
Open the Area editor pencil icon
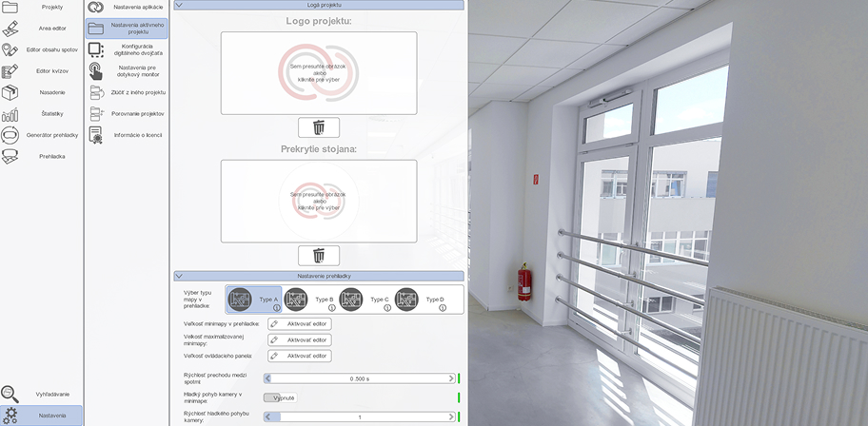[x=10, y=29]
